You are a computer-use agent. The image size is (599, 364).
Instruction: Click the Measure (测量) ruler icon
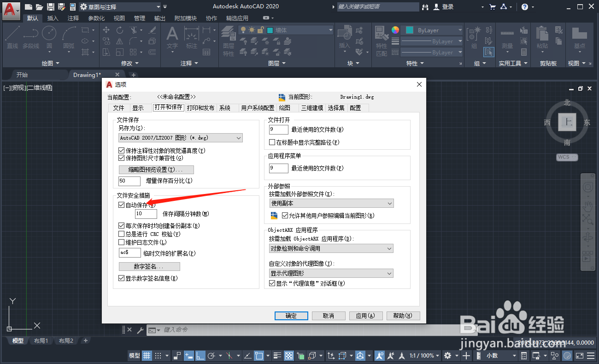point(507,37)
